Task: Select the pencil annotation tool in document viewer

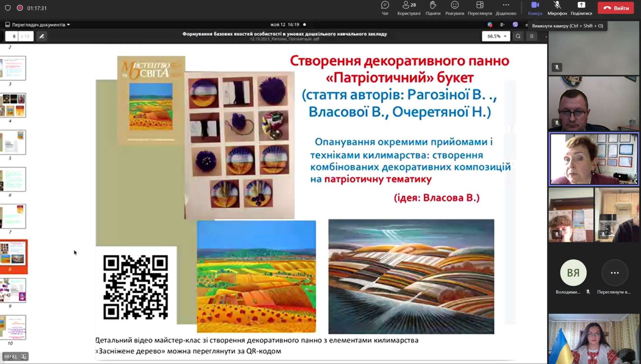Action: click(42, 36)
